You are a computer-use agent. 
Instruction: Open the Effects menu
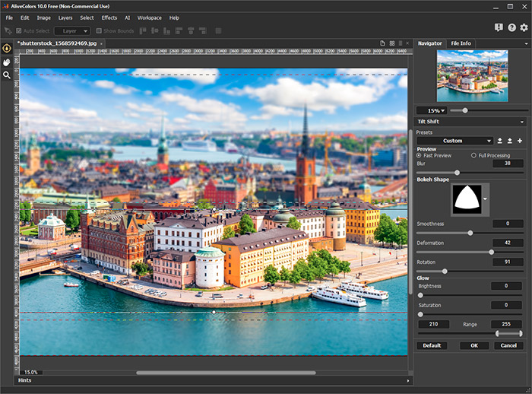109,17
